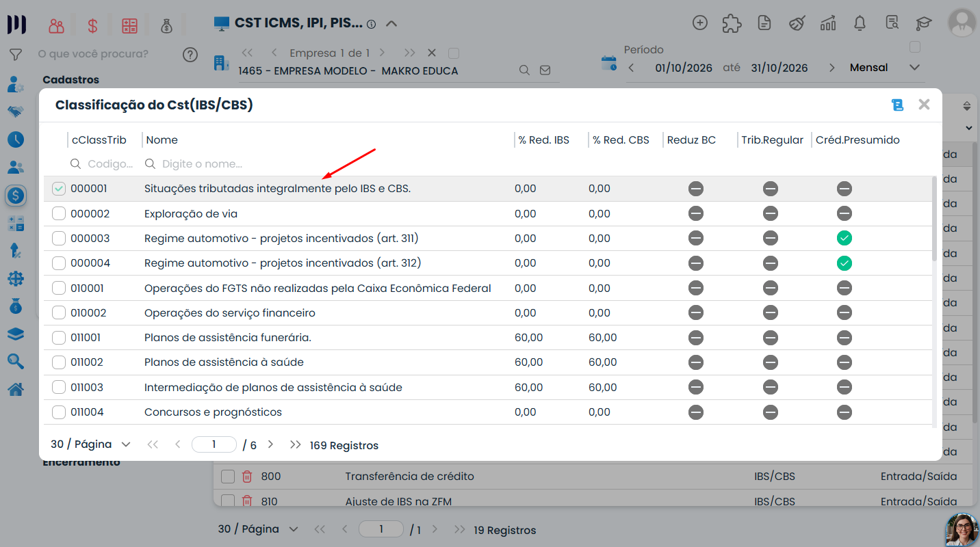Go to the next period after 31/10/2026
This screenshot has width=980, height=547.
click(x=831, y=68)
